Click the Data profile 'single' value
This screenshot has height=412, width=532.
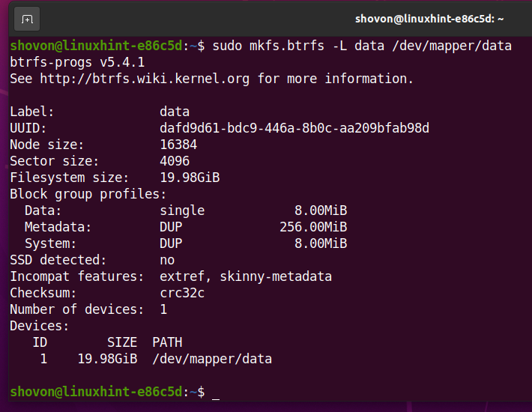(182, 210)
